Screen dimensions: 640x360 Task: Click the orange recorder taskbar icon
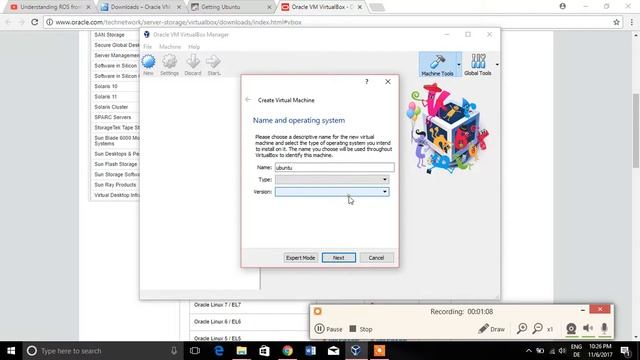click(379, 351)
